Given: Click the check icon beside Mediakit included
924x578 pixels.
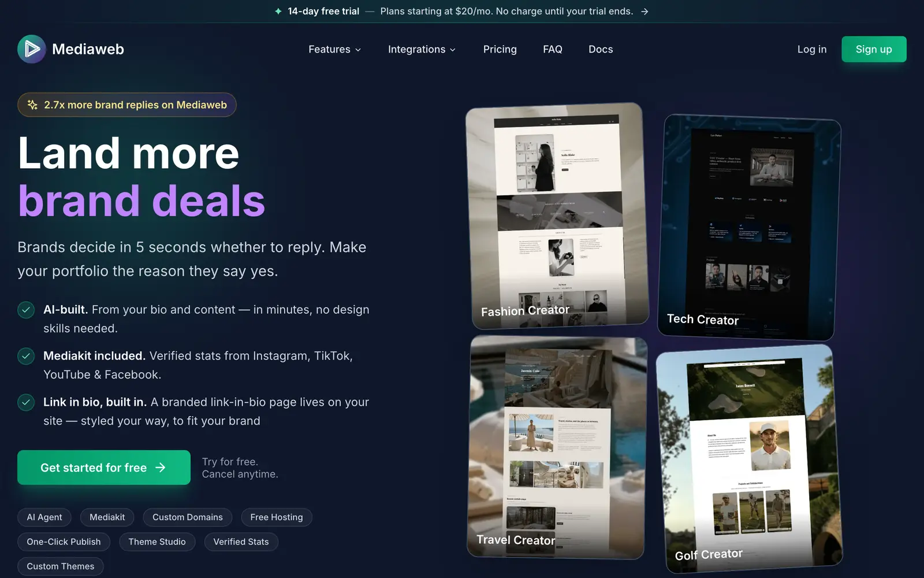Looking at the screenshot, I should [26, 356].
